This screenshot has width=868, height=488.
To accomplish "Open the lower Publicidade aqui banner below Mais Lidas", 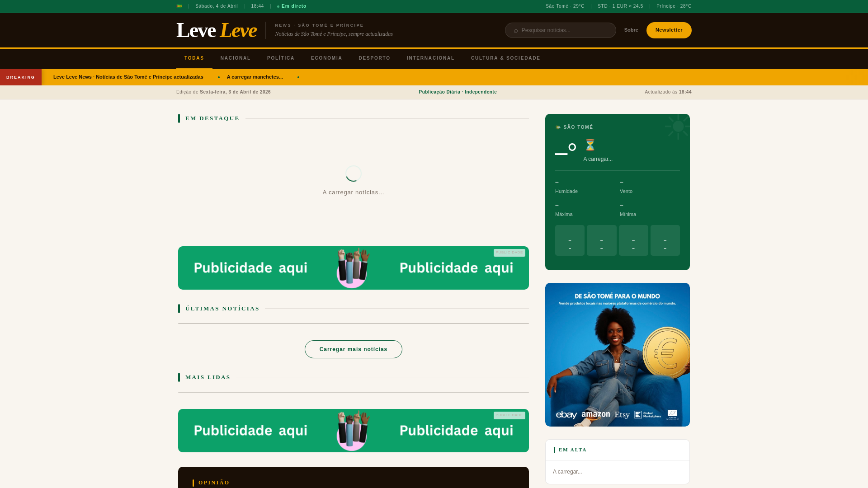I will pos(354,431).
